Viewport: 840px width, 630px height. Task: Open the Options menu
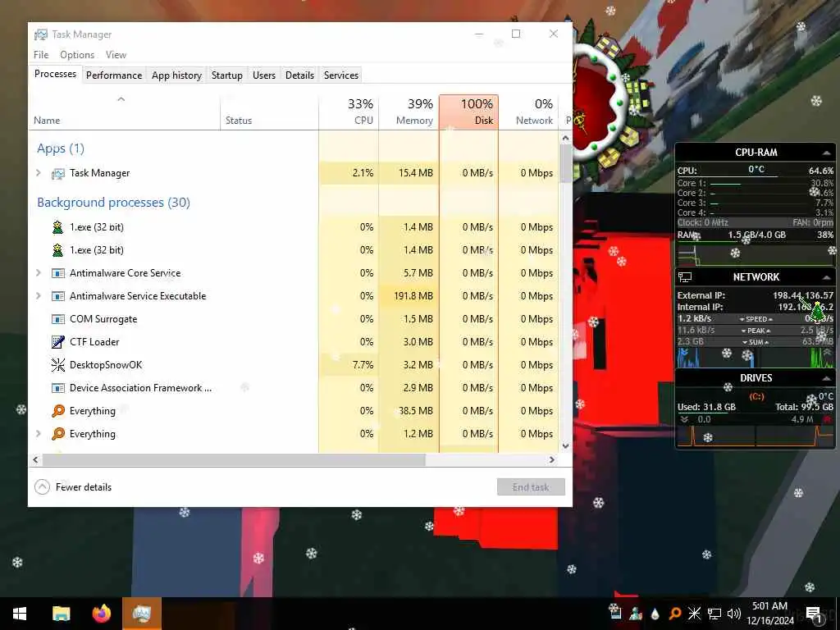pyautogui.click(x=77, y=55)
